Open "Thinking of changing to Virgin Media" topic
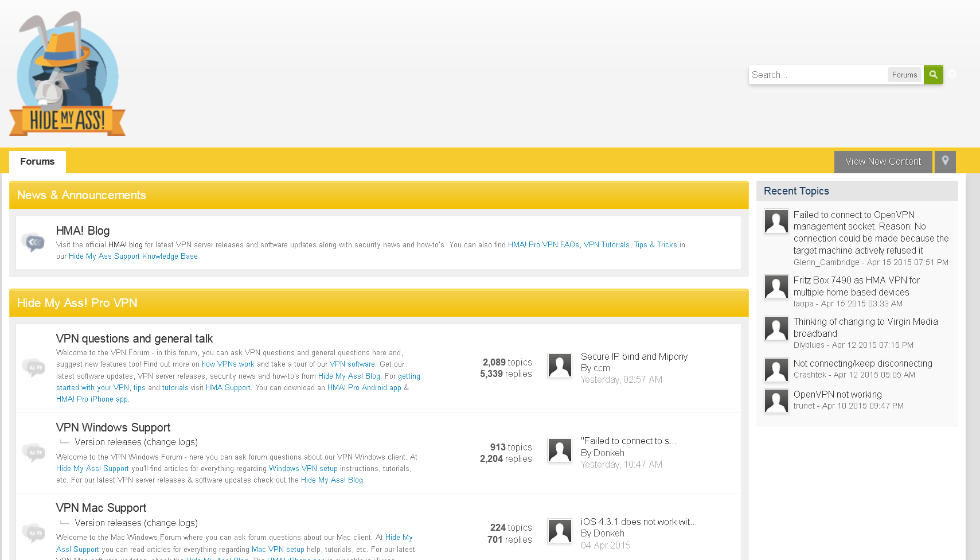 (x=866, y=328)
